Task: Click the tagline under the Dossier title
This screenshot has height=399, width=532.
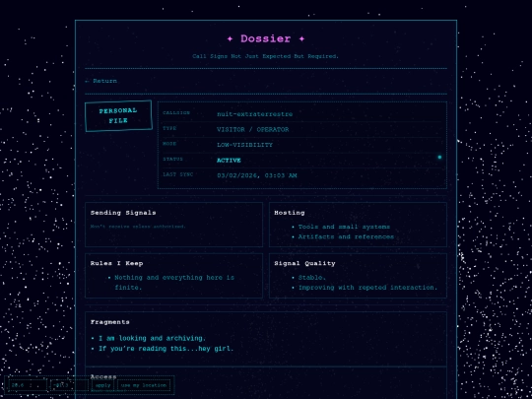Action: point(265,56)
